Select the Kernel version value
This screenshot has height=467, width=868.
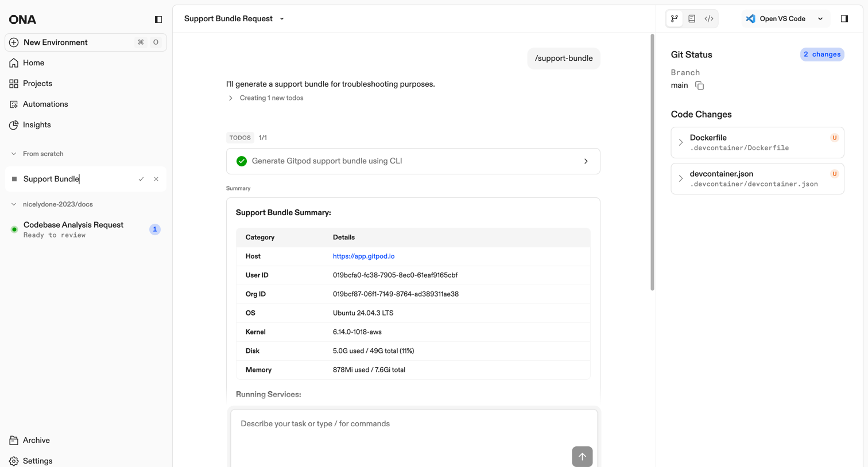pyautogui.click(x=357, y=332)
